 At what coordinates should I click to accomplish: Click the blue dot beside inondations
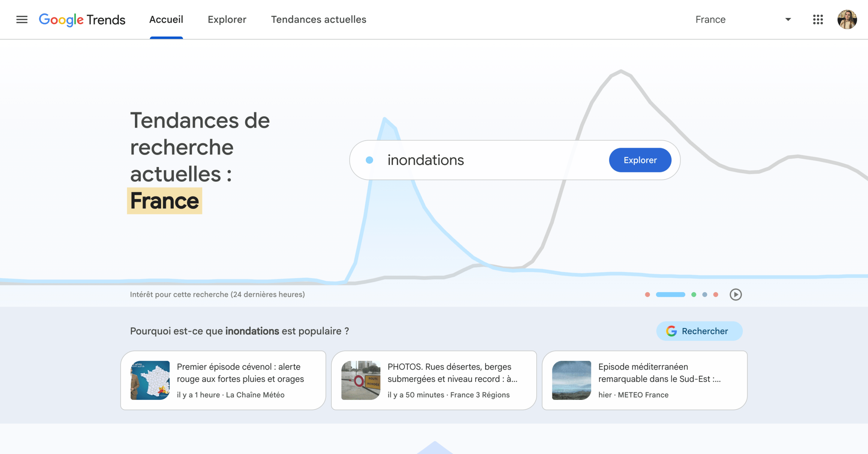(369, 160)
